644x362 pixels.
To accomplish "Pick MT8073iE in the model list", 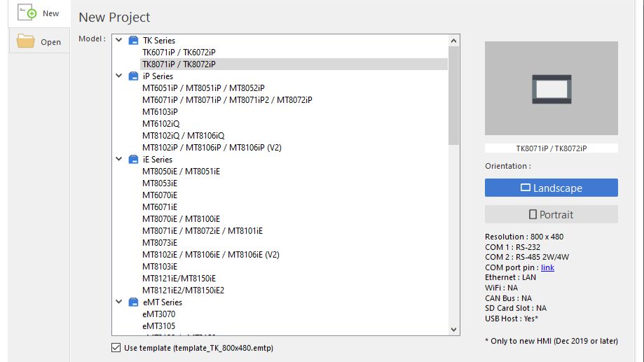I will tap(160, 243).
